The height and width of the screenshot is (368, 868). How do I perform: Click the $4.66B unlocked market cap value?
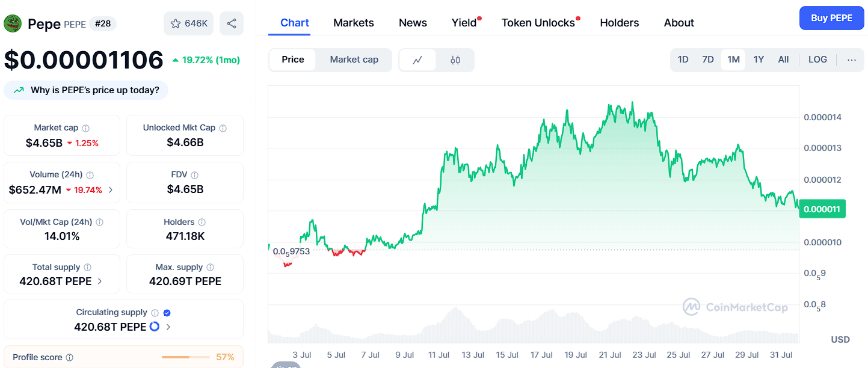[x=185, y=143]
